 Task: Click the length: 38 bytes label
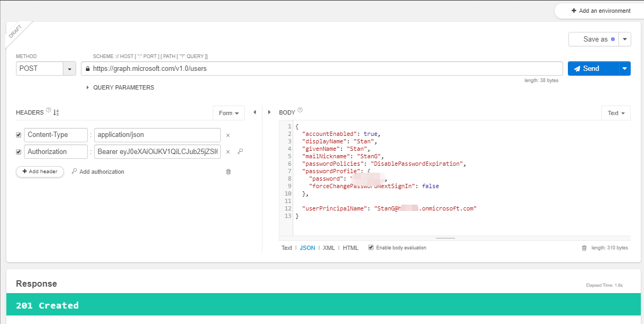point(541,80)
